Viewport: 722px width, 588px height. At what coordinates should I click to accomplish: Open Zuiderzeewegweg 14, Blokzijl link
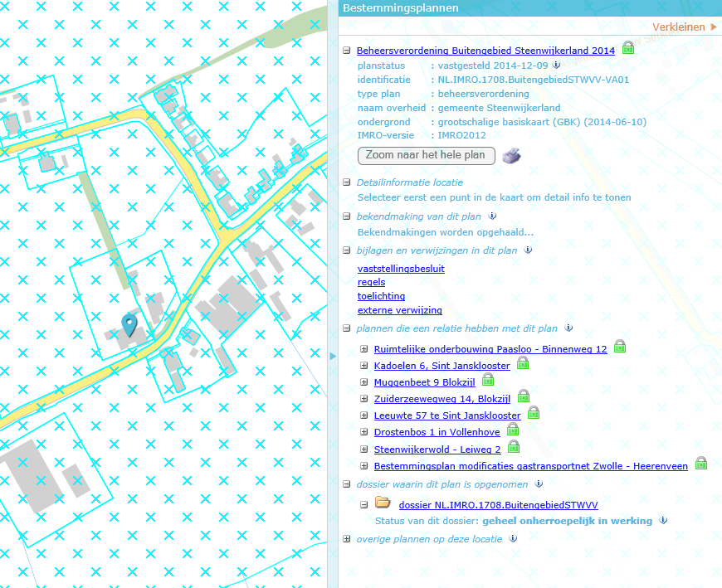pyautogui.click(x=442, y=398)
